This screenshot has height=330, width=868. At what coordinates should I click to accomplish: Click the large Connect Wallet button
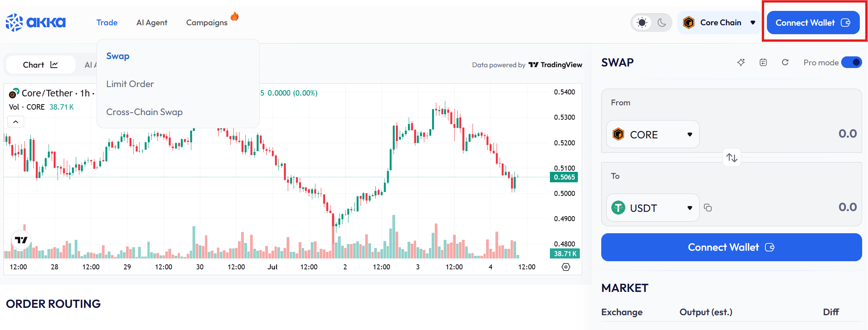coord(731,247)
